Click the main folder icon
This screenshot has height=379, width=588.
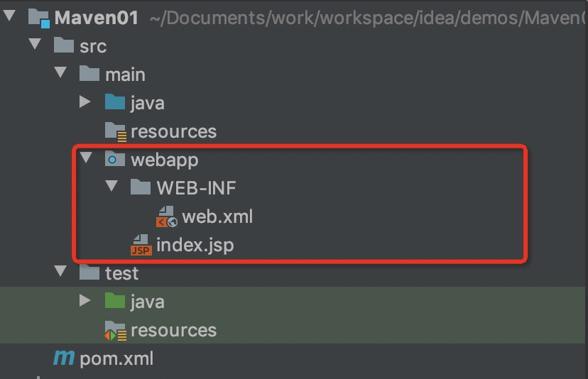point(89,73)
